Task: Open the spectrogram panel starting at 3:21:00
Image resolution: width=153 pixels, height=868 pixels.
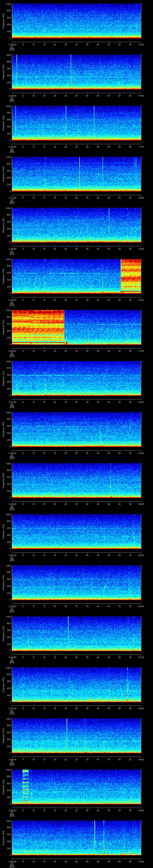Action: coord(76,378)
